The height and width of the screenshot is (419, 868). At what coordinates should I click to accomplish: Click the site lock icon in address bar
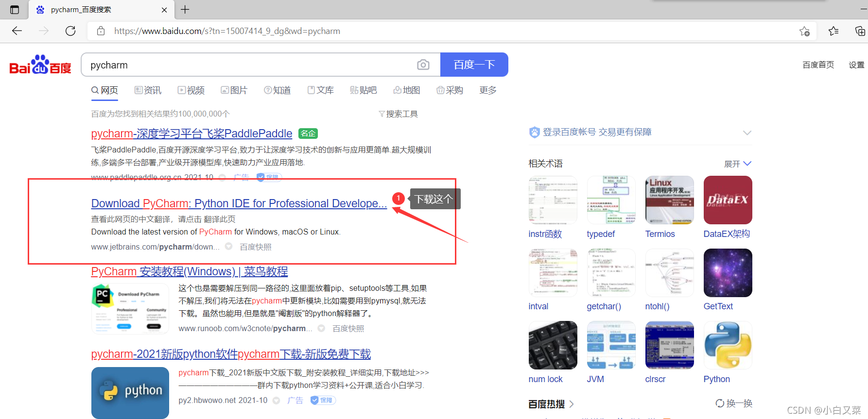(101, 31)
